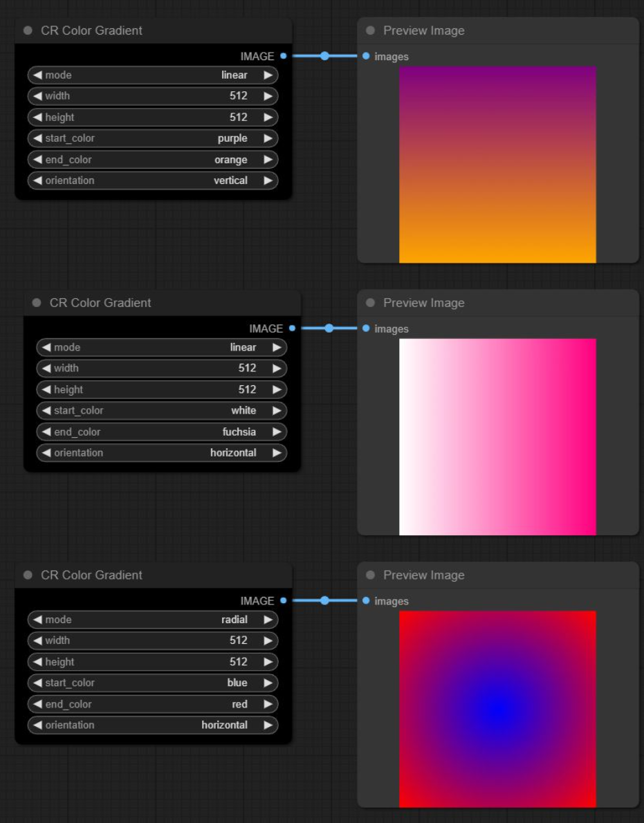Click the width 512 field in the purple-orange node
Image resolution: width=644 pixels, height=823 pixels.
tap(153, 96)
